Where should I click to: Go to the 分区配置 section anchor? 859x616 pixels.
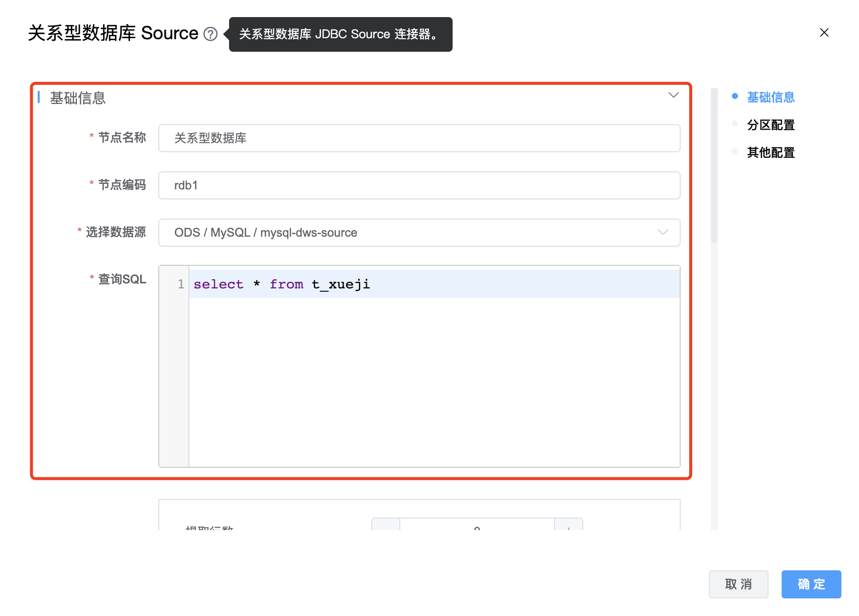coord(771,125)
